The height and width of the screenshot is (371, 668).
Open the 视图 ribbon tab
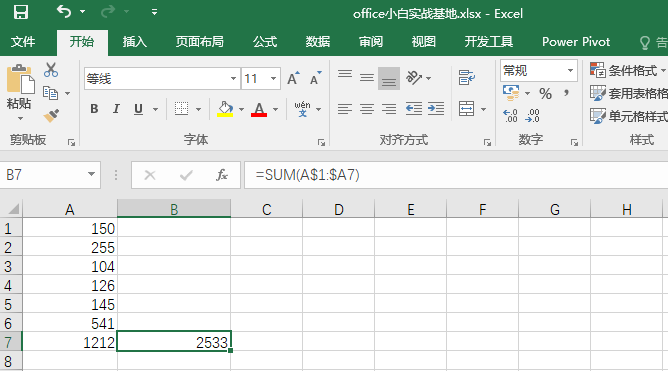click(423, 41)
